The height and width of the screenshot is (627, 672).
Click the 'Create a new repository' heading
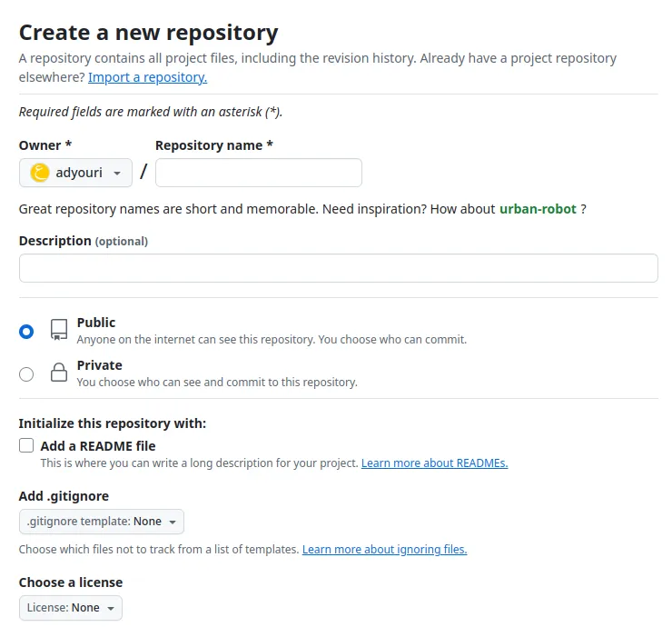[149, 33]
